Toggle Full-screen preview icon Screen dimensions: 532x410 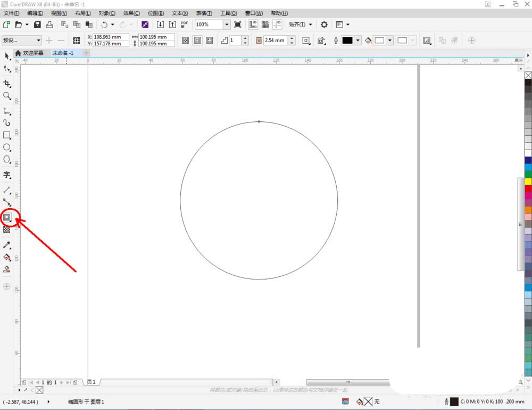pos(238,24)
